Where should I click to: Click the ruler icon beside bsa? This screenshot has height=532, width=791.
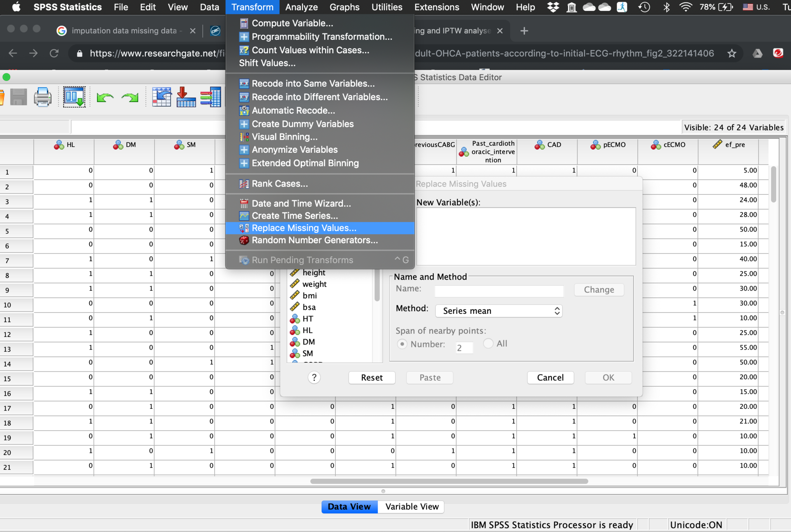295,307
